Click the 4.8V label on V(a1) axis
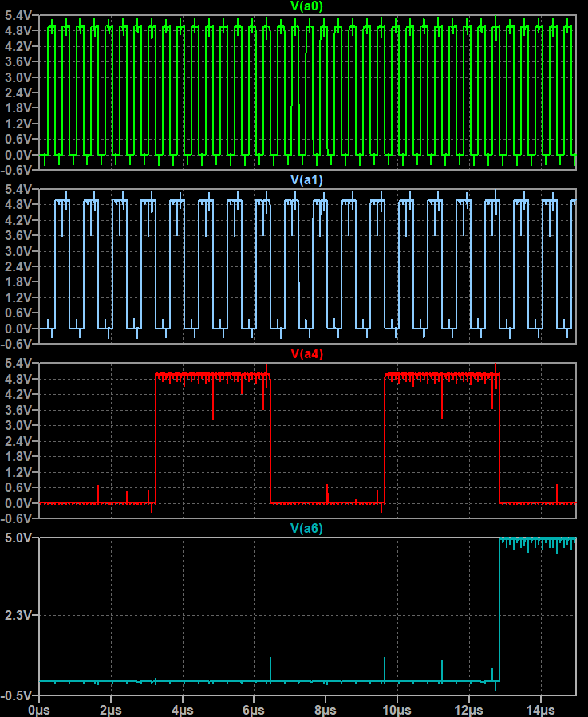The height and width of the screenshot is (717, 588). [x=18, y=204]
